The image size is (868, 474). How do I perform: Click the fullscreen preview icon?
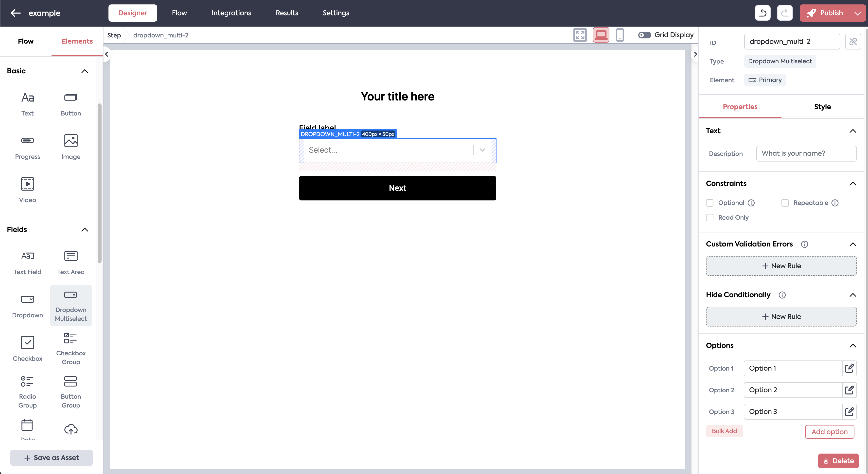[x=580, y=35]
